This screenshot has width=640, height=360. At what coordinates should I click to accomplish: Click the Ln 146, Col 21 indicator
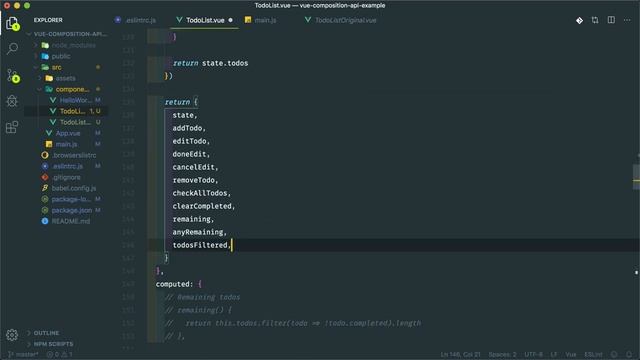click(460, 354)
